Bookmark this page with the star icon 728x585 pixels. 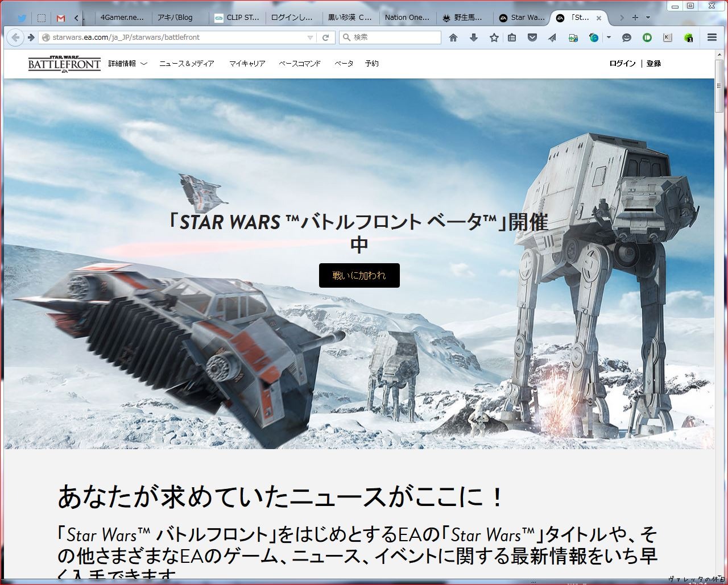coord(494,38)
